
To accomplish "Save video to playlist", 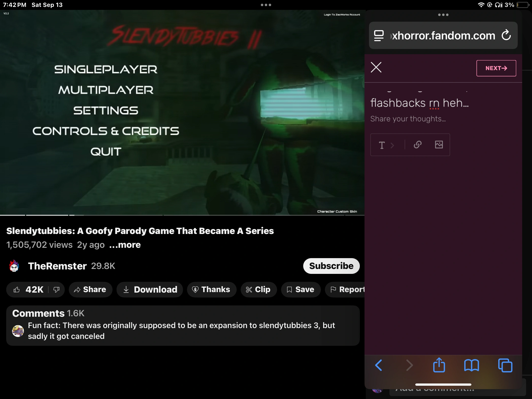I will pyautogui.click(x=301, y=290).
